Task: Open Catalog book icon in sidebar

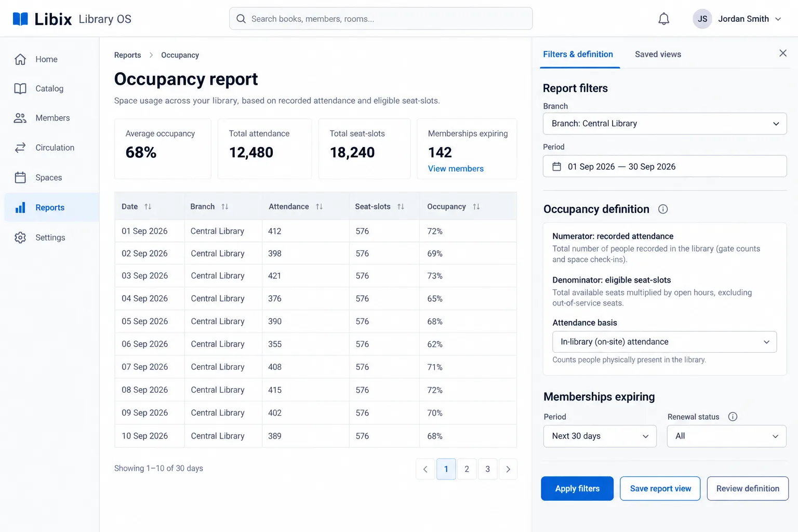Action: coord(20,89)
